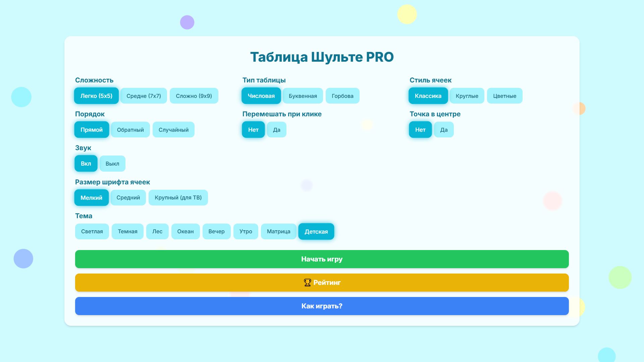Switch to the Океан theme
The width and height of the screenshot is (644, 362).
coord(185,231)
